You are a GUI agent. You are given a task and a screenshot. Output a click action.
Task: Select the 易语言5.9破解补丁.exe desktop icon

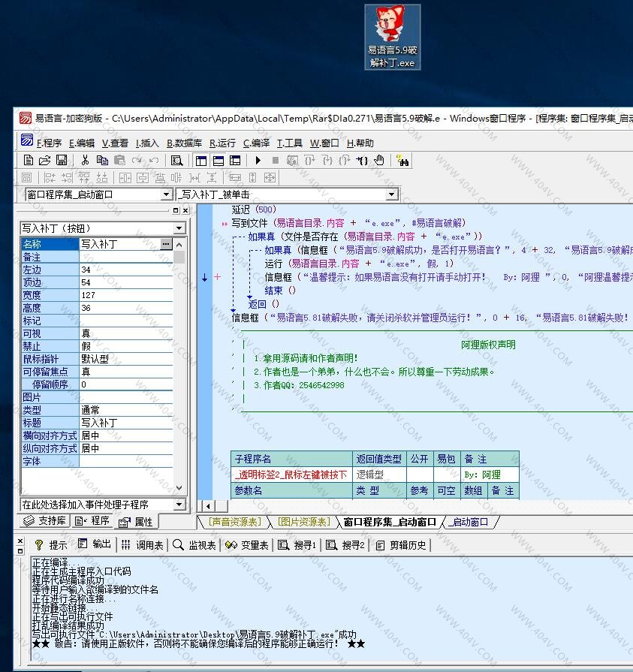pos(392,38)
